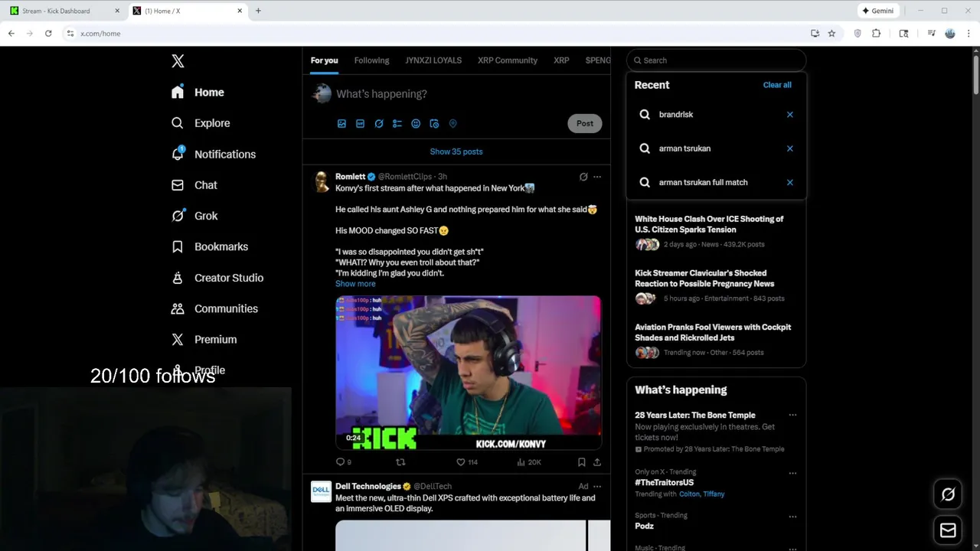Viewport: 980px width, 551px height.
Task: Open Creator Studio
Action: click(x=217, y=278)
